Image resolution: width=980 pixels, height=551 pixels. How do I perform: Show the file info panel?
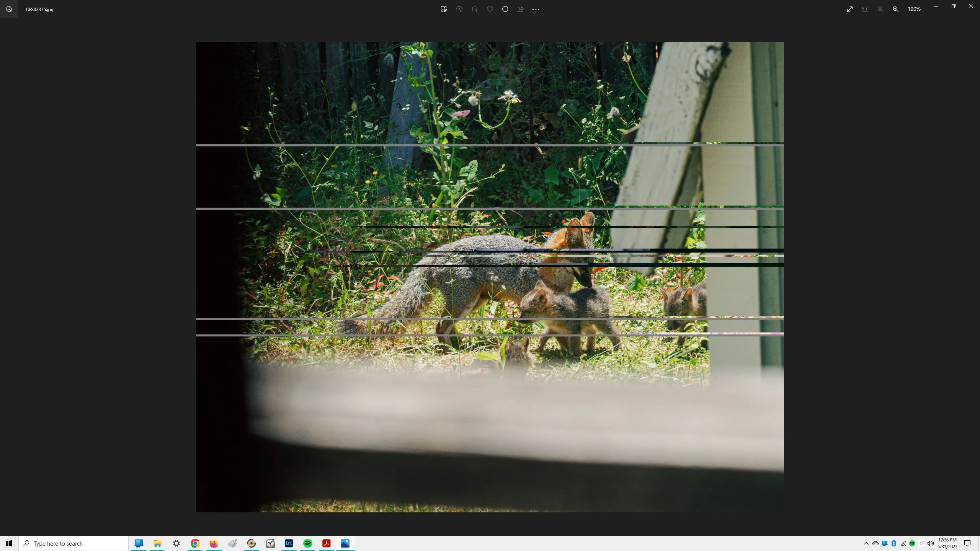(x=505, y=9)
